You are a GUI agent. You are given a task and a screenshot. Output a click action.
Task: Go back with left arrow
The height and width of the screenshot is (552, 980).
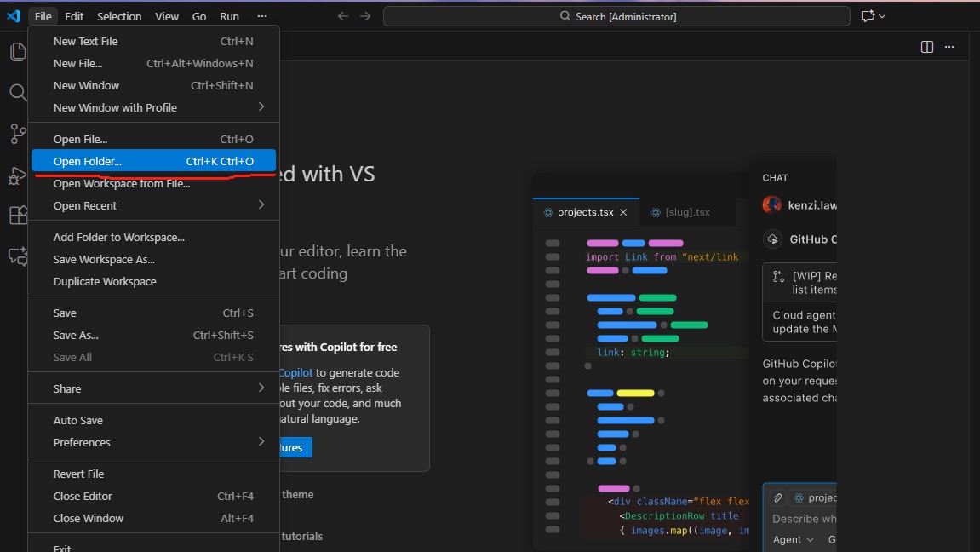(342, 16)
